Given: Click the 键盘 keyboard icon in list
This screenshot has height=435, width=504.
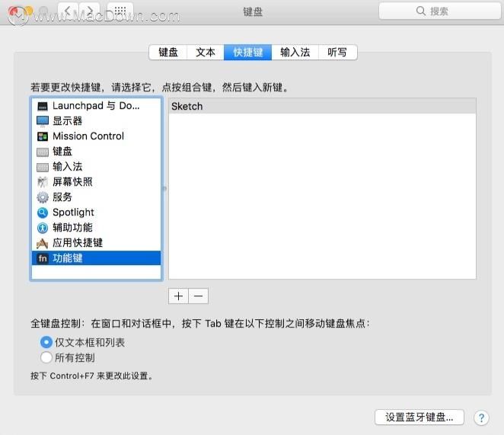Looking at the screenshot, I should [x=43, y=152].
